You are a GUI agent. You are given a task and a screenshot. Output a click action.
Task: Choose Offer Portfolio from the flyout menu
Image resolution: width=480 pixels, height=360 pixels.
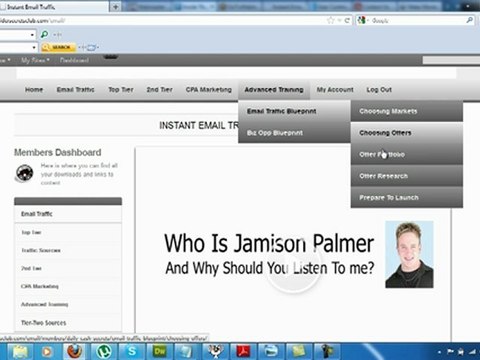[407, 154]
